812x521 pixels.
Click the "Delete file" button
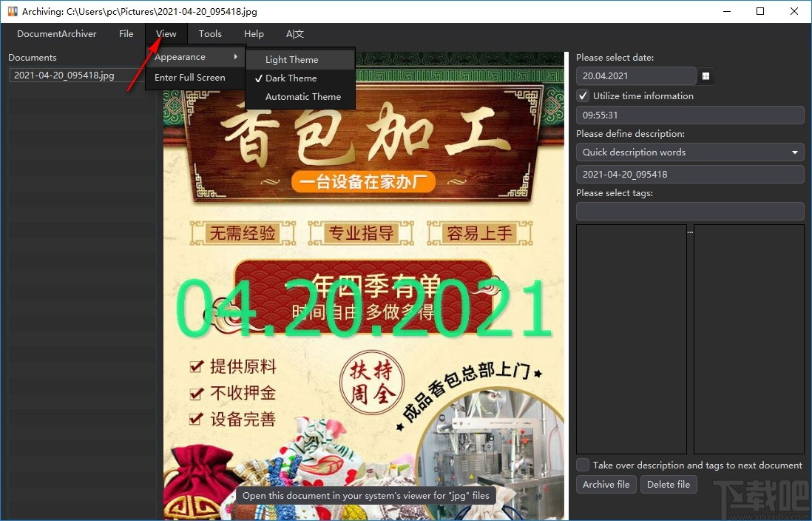pos(669,484)
